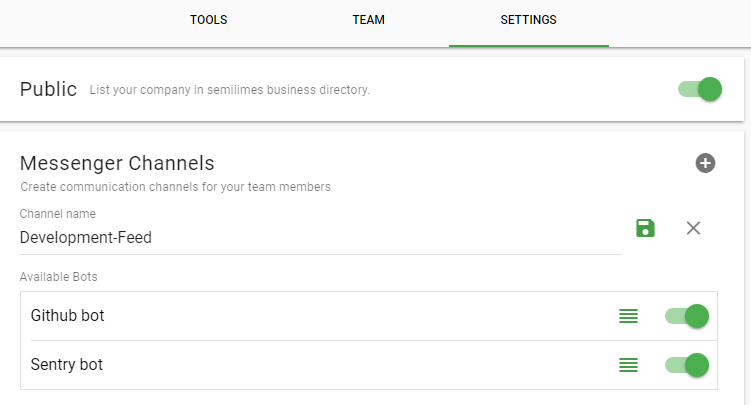Switch to the TEAM tab
The height and width of the screenshot is (405, 751).
click(x=368, y=20)
